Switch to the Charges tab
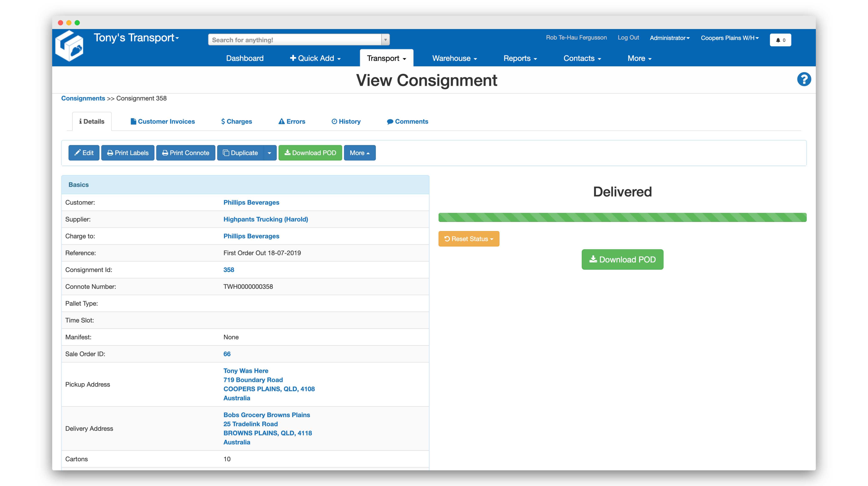Image resolution: width=868 pixels, height=486 pixels. click(237, 121)
